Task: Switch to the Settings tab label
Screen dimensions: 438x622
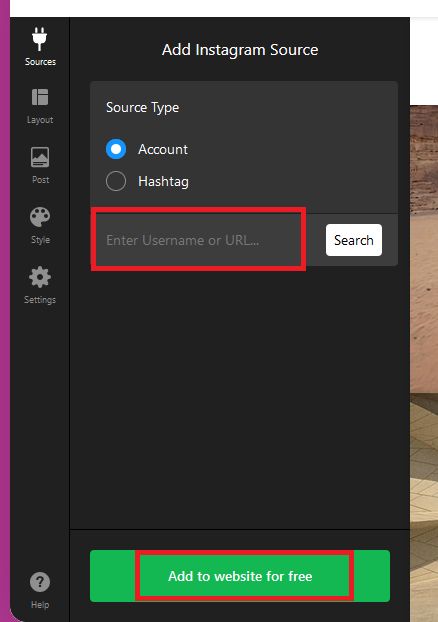Action: pyautogui.click(x=40, y=300)
